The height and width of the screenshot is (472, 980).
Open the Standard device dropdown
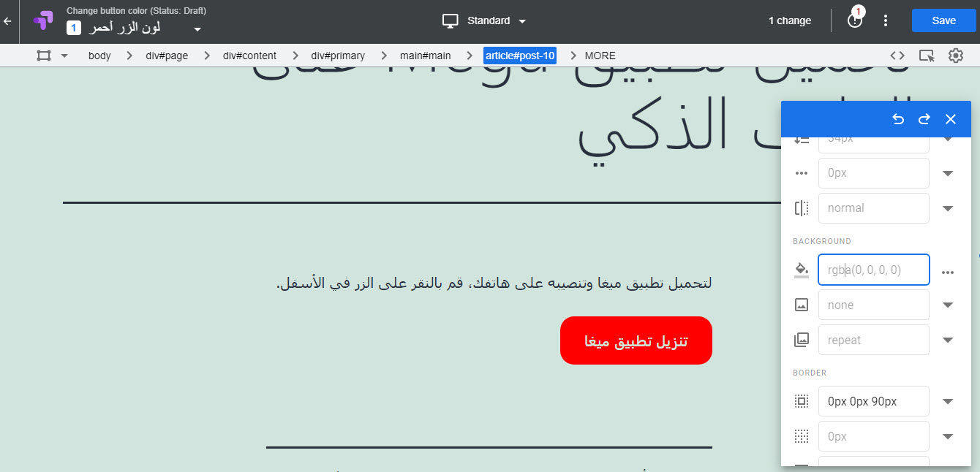point(522,21)
